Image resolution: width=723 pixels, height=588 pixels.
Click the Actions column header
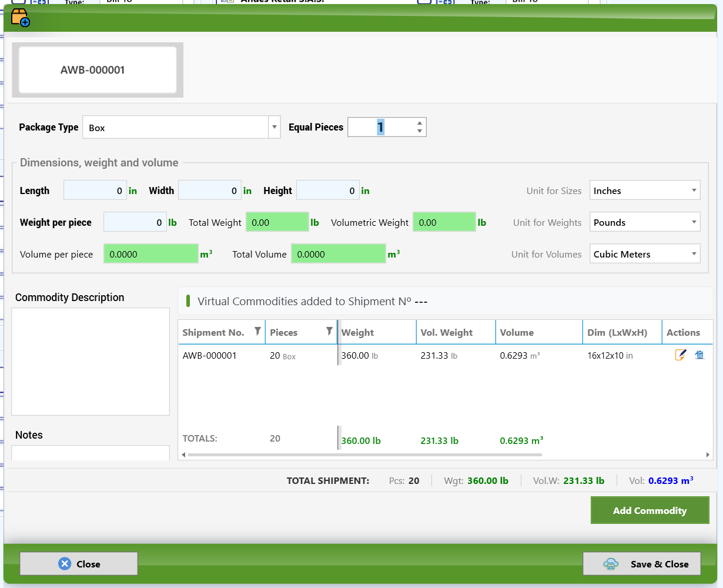[x=687, y=332]
